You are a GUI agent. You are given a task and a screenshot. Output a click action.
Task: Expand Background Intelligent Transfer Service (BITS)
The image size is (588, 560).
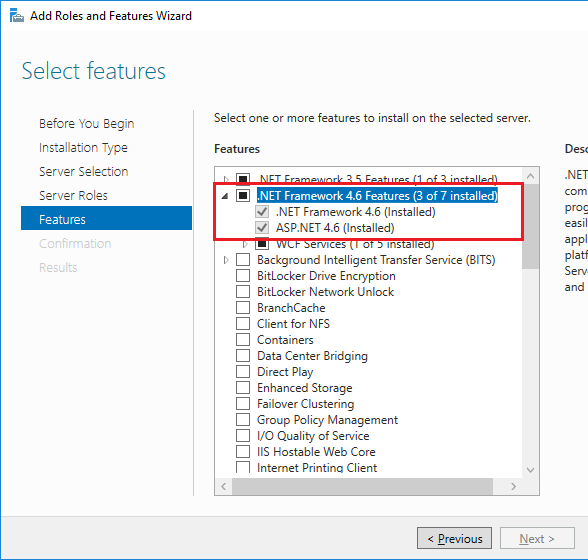226,260
